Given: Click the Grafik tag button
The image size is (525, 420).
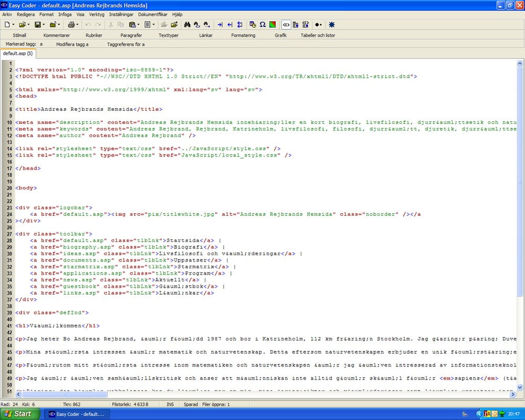Looking at the screenshot, I should click(x=280, y=35).
